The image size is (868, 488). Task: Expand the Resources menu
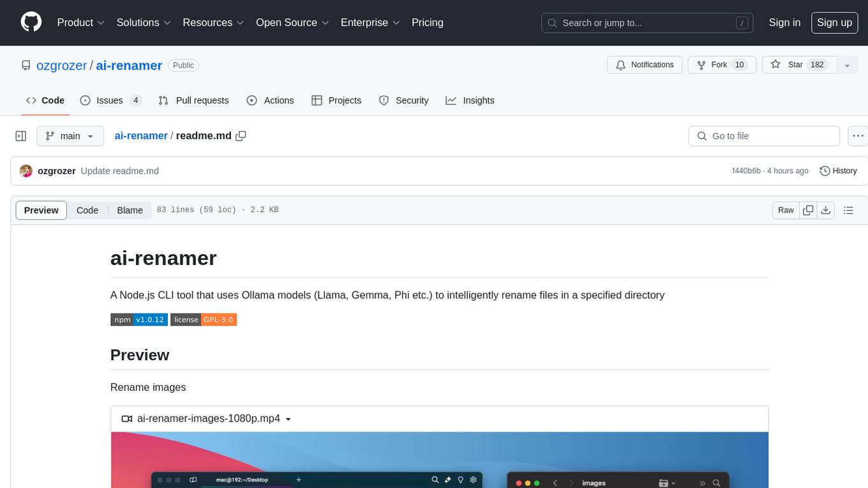(213, 22)
